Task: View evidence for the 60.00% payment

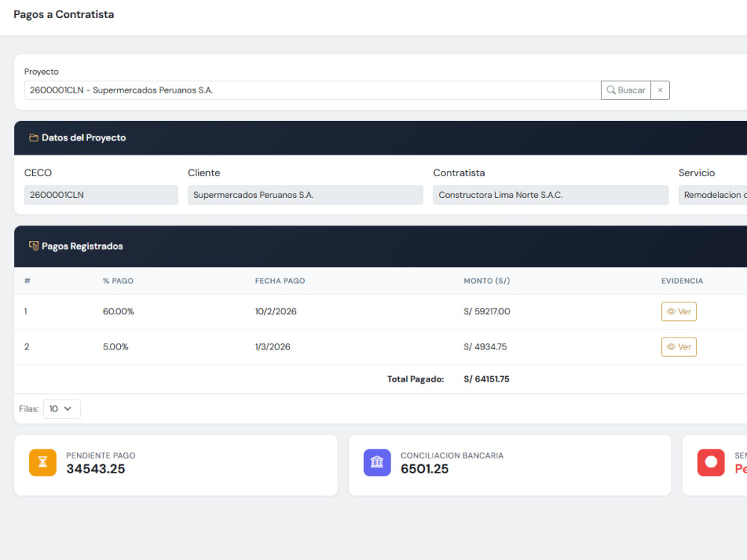Action: point(679,311)
